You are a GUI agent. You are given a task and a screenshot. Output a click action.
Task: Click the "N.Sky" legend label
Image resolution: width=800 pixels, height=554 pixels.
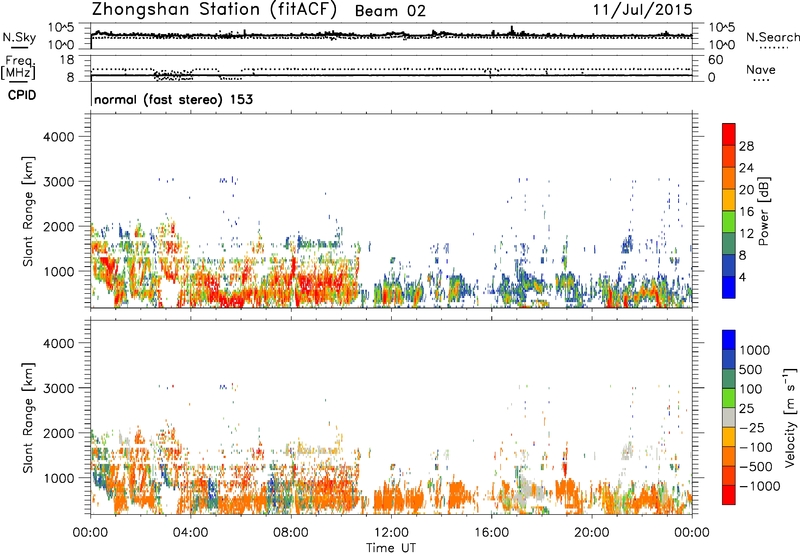coord(19,37)
